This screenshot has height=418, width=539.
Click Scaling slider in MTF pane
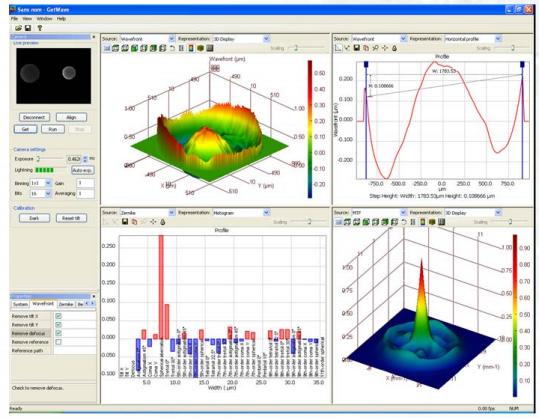point(510,222)
